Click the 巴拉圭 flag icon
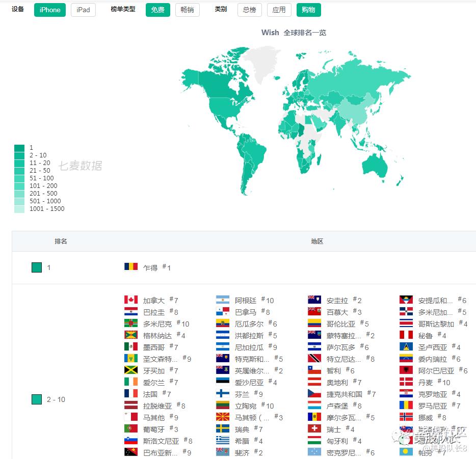The width and height of the screenshot is (476, 459). point(131,311)
